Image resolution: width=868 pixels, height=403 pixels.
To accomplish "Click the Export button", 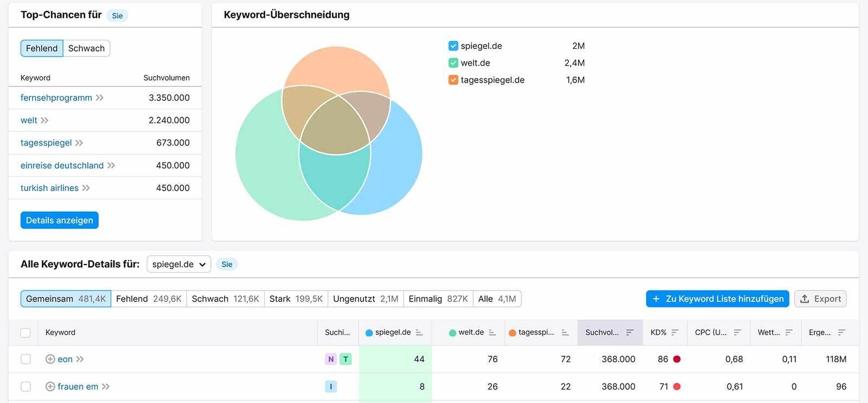I will [820, 299].
